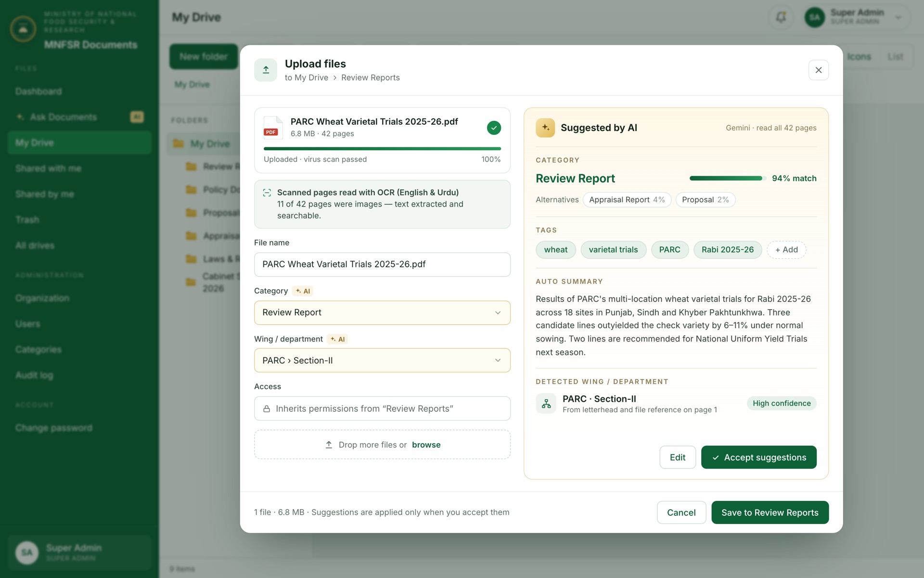Click the browse link in drop zone
The image size is (924, 578).
pyautogui.click(x=426, y=445)
